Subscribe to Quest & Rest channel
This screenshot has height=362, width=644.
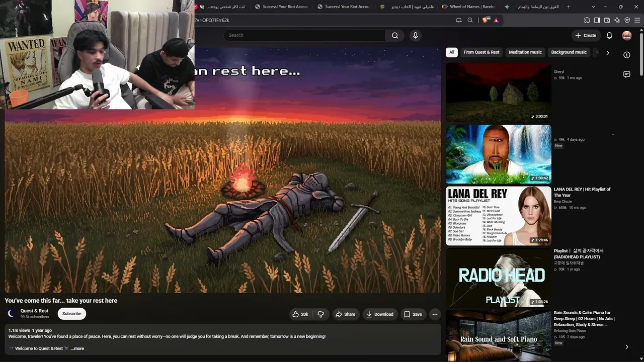click(x=72, y=314)
